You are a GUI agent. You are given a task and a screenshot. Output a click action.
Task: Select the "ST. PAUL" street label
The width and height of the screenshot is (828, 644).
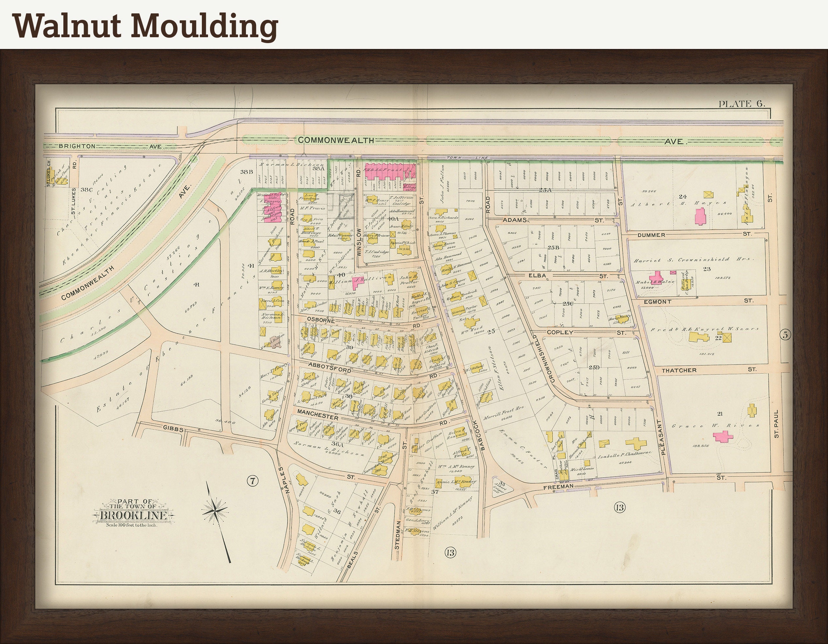777,424
